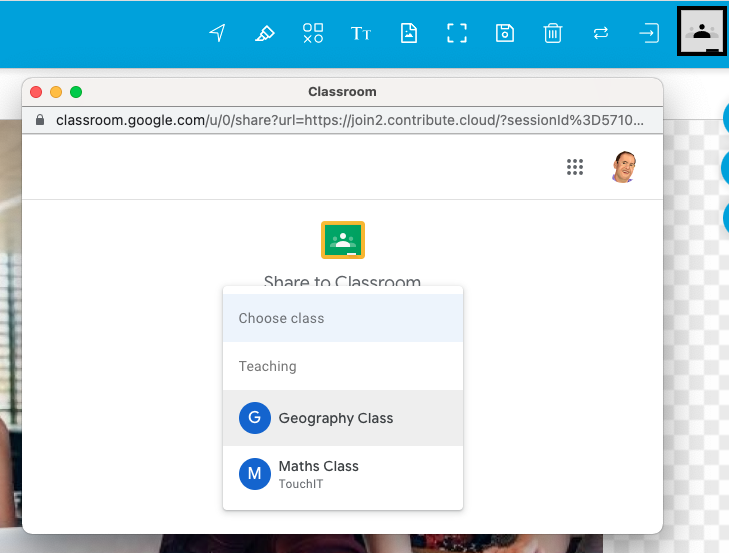Click the trash bin delete icon
The width and height of the screenshot is (729, 553).
pyautogui.click(x=553, y=33)
